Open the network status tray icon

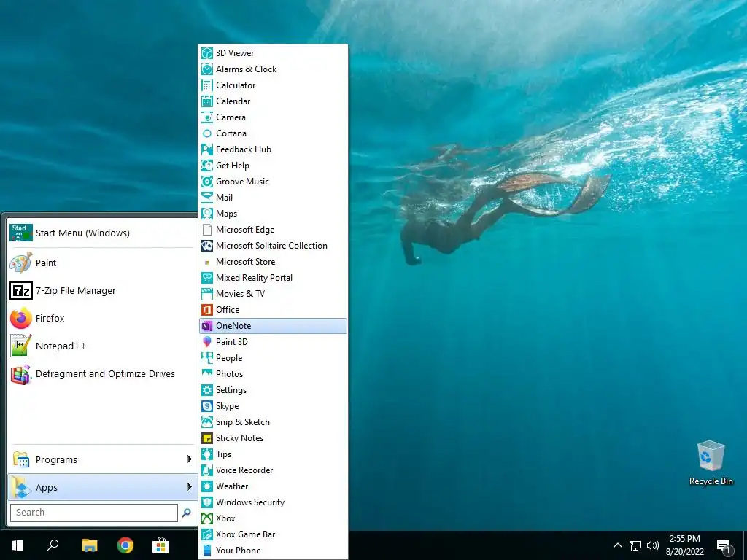tap(635, 545)
